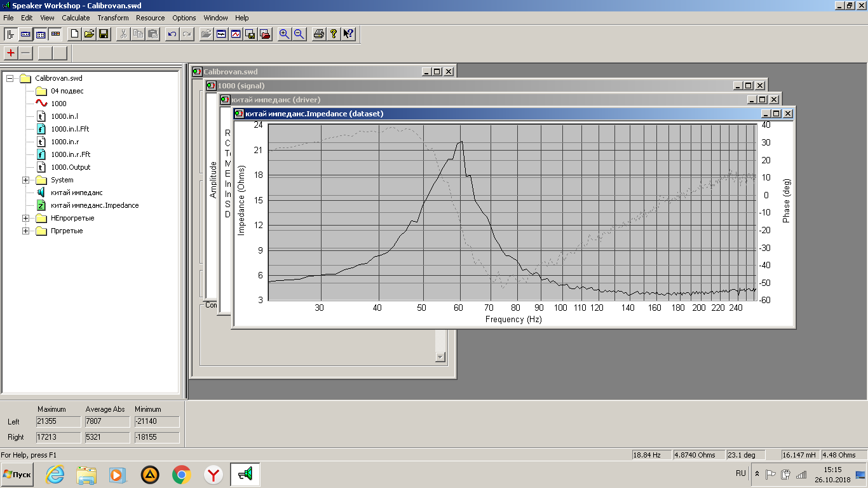Expand the System folder node
The width and height of the screenshot is (868, 488).
tap(26, 180)
